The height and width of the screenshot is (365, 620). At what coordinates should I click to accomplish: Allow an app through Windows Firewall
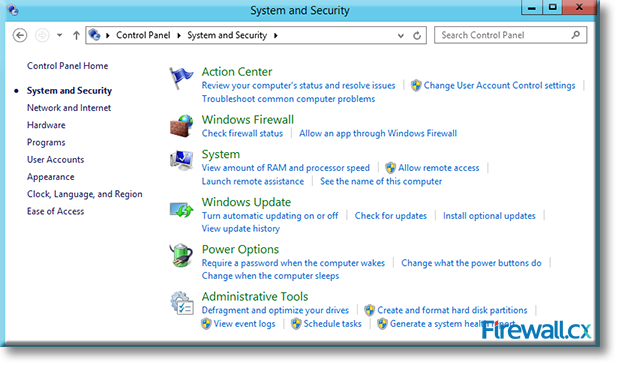click(x=378, y=133)
